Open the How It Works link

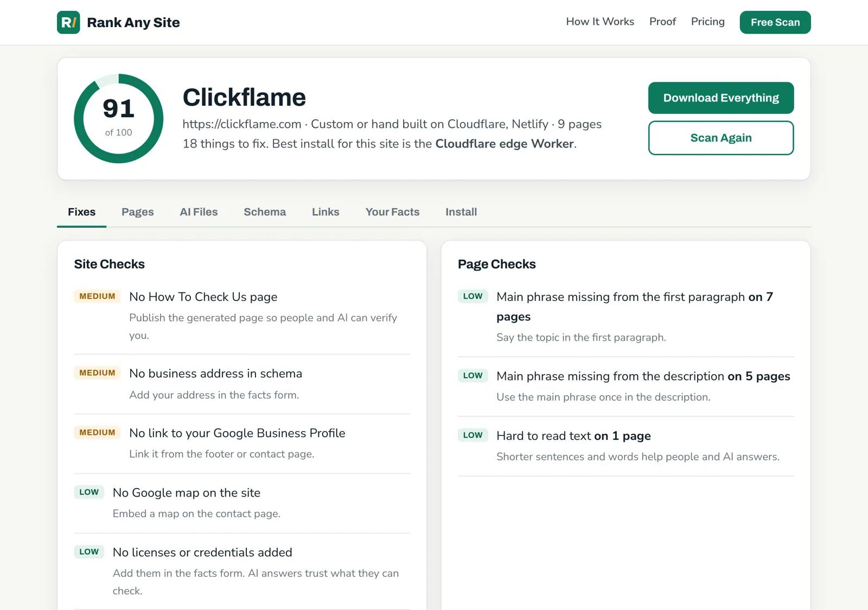point(600,22)
